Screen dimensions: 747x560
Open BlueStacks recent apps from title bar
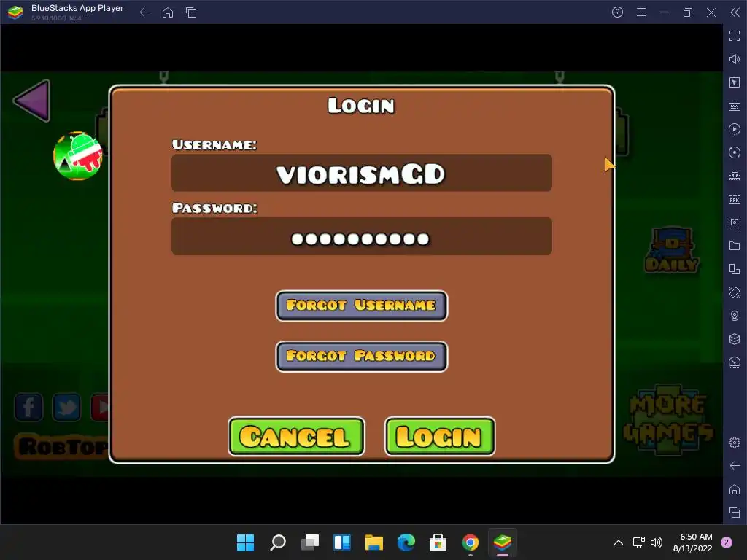tap(191, 12)
